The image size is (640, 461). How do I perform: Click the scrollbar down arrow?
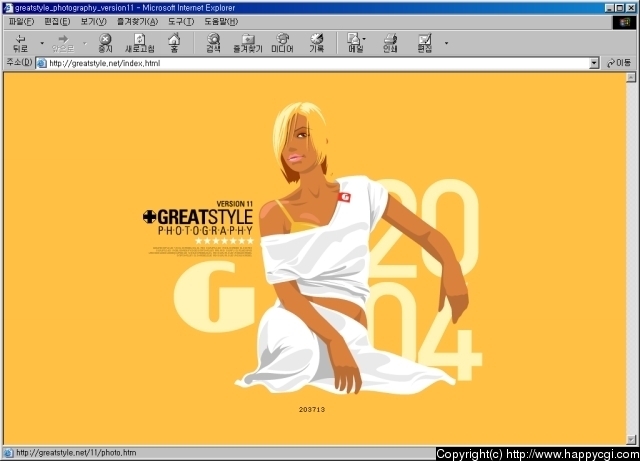(631, 440)
